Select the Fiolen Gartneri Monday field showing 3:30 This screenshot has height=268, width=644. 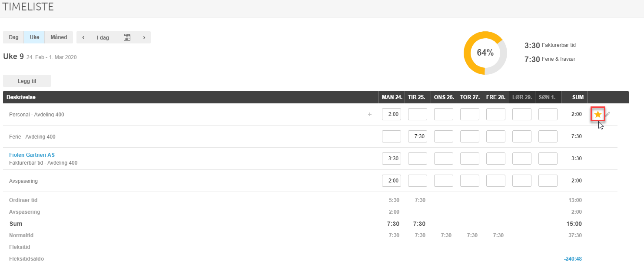(392, 159)
